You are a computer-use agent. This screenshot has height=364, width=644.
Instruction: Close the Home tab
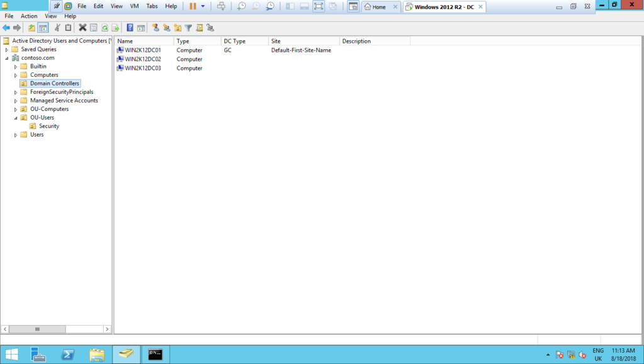coord(395,7)
